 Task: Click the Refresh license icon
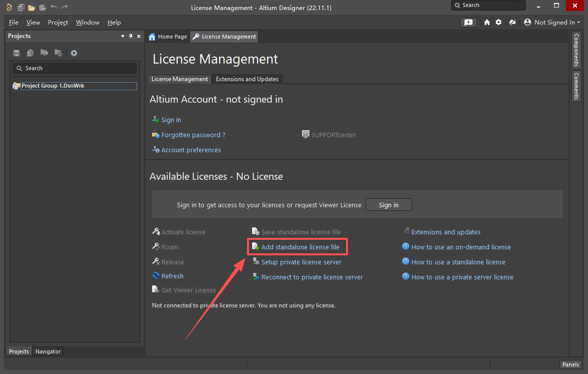[x=156, y=276]
